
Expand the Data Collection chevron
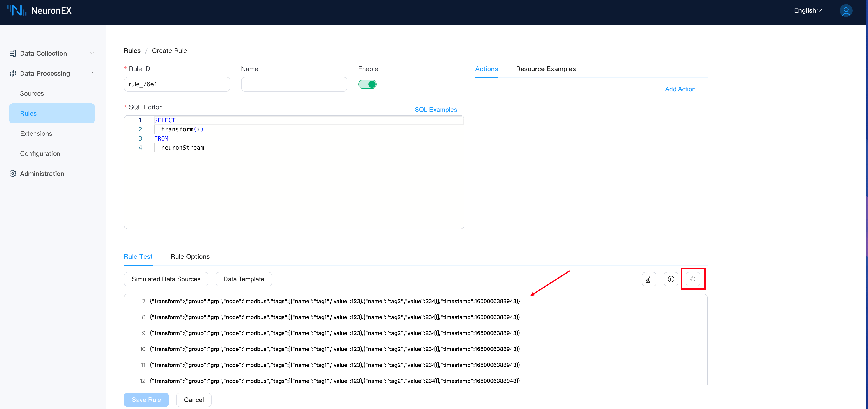tap(92, 53)
